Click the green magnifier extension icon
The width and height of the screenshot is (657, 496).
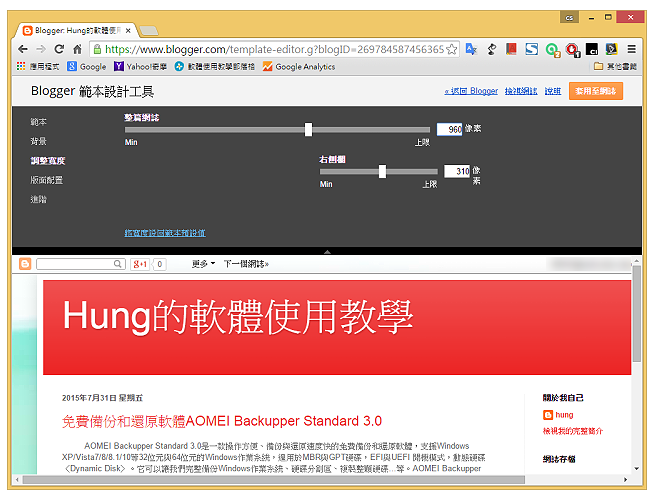click(x=552, y=50)
